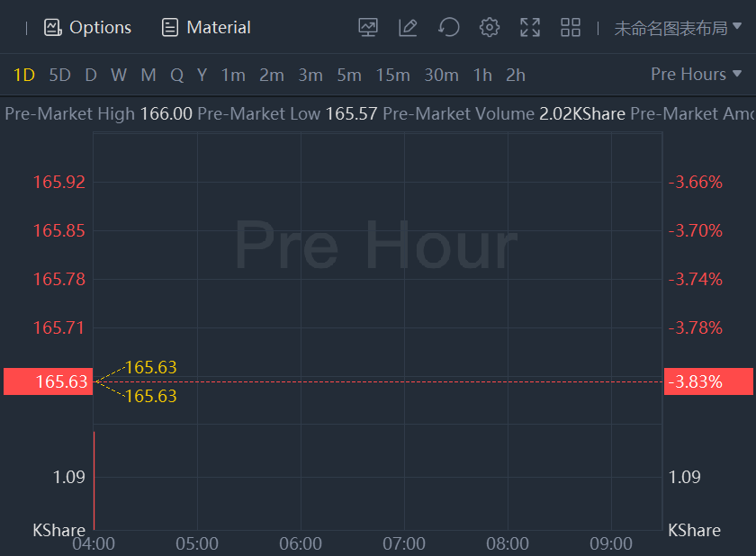The image size is (756, 556).
Task: Select the 30m interval
Action: pos(441,75)
